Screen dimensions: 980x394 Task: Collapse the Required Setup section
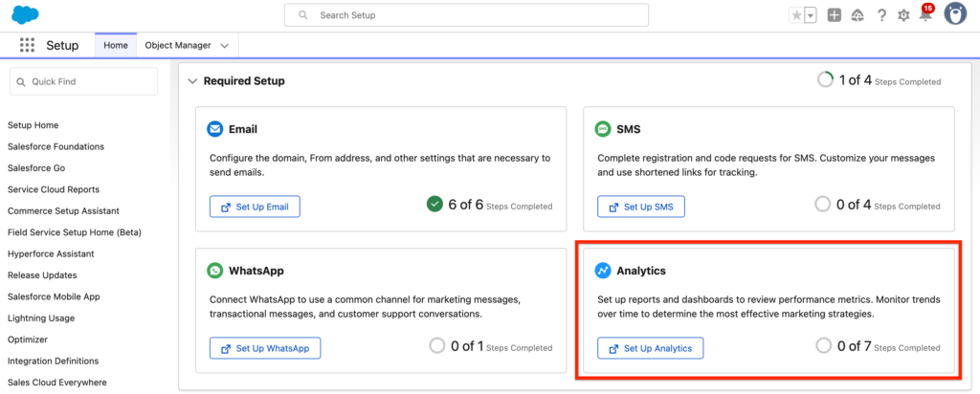[x=192, y=81]
